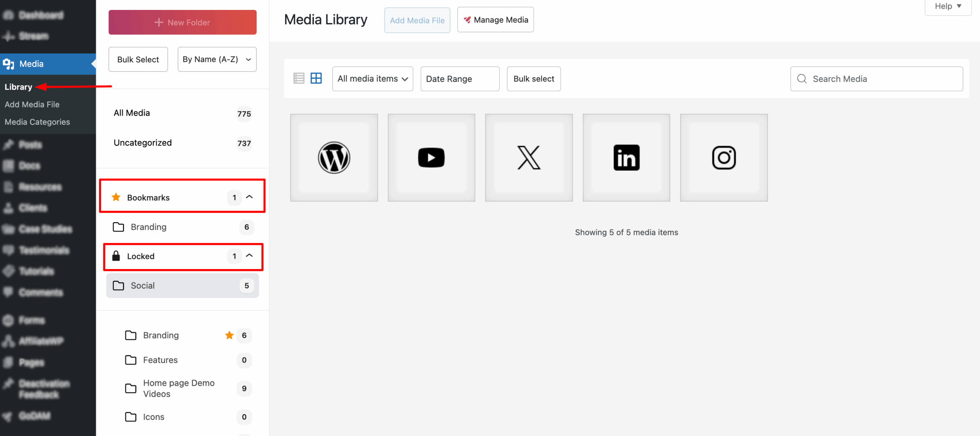Open the By Name (A-Z) sort dropdown
980x436 pixels.
click(x=217, y=59)
